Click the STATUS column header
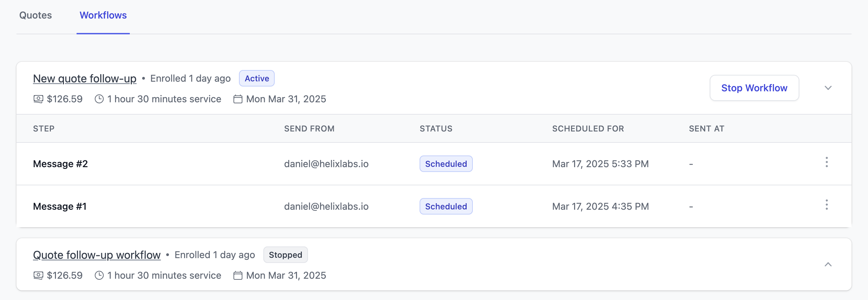The height and width of the screenshot is (300, 868). [x=436, y=129]
